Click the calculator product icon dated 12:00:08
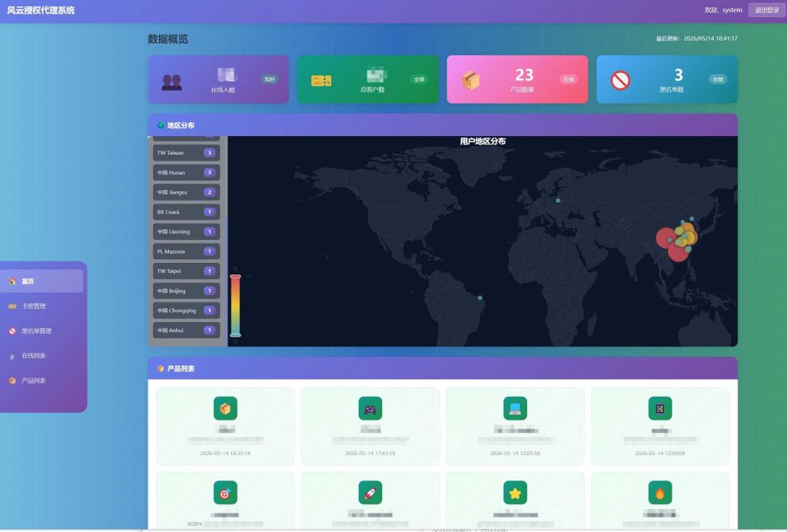 coord(660,408)
